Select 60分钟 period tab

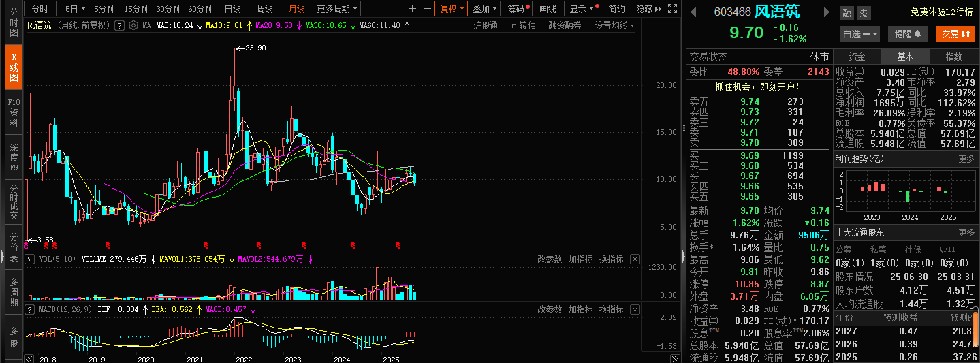[200, 9]
